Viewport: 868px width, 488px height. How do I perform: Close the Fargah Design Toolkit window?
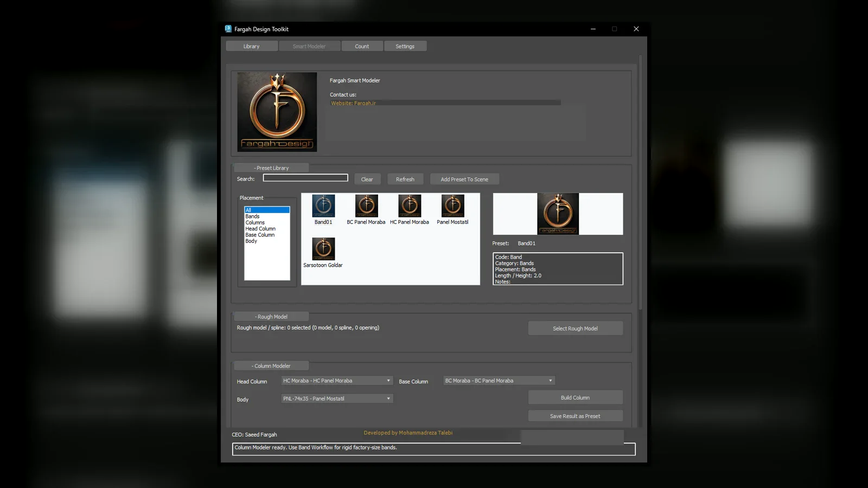[x=636, y=29]
